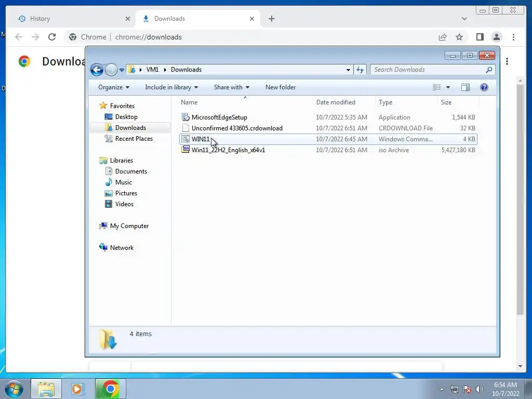Close the Chrome Downloads tab
The height and width of the screenshot is (399, 532).
coord(252,19)
